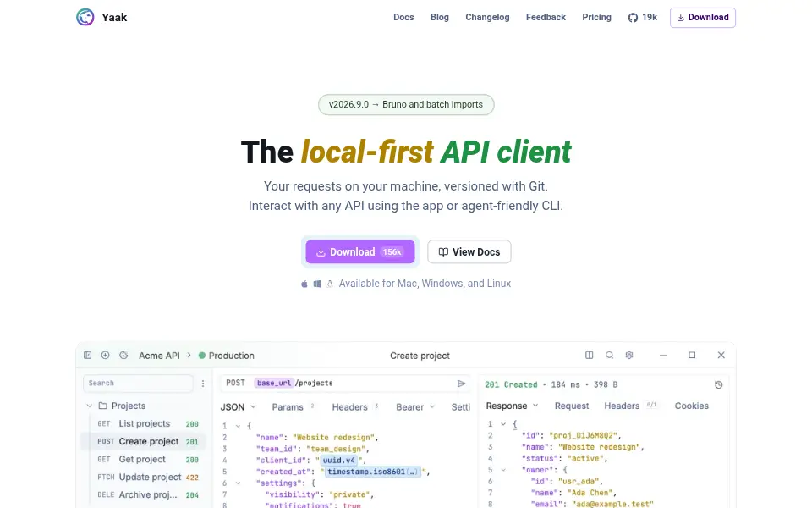This screenshot has height=508, width=812.
Task: Open the JSON body type dropdown
Action: pos(239,407)
